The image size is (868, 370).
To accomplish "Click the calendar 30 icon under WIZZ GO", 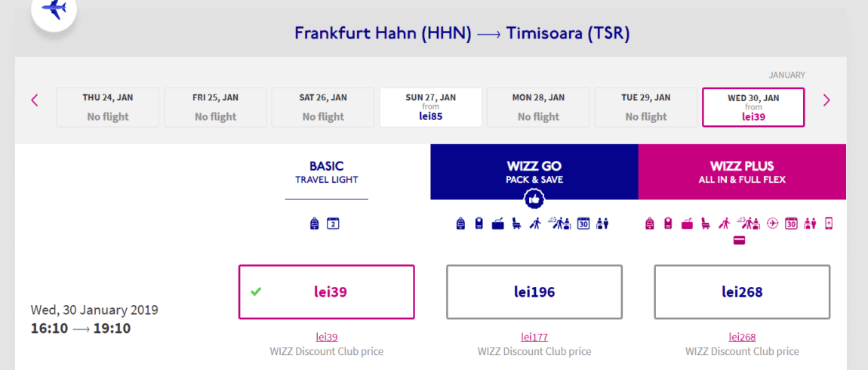I will [x=583, y=224].
